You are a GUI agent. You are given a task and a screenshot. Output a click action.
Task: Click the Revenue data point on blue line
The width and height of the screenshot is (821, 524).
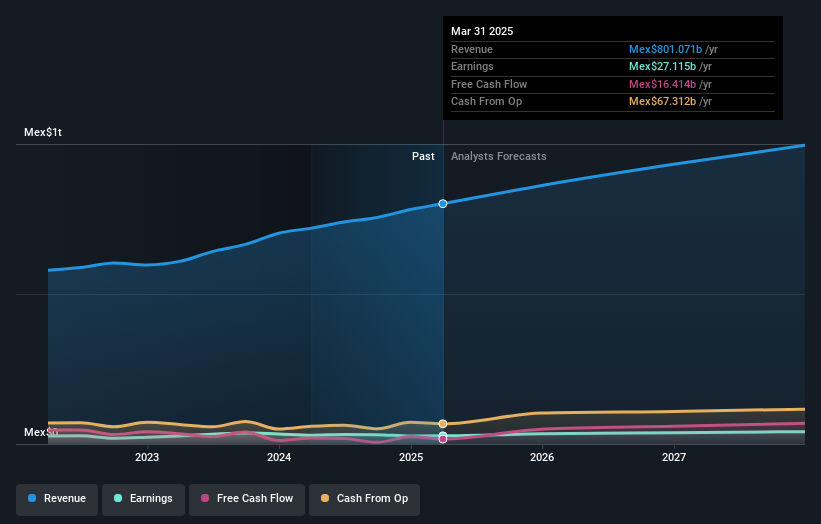click(x=443, y=204)
